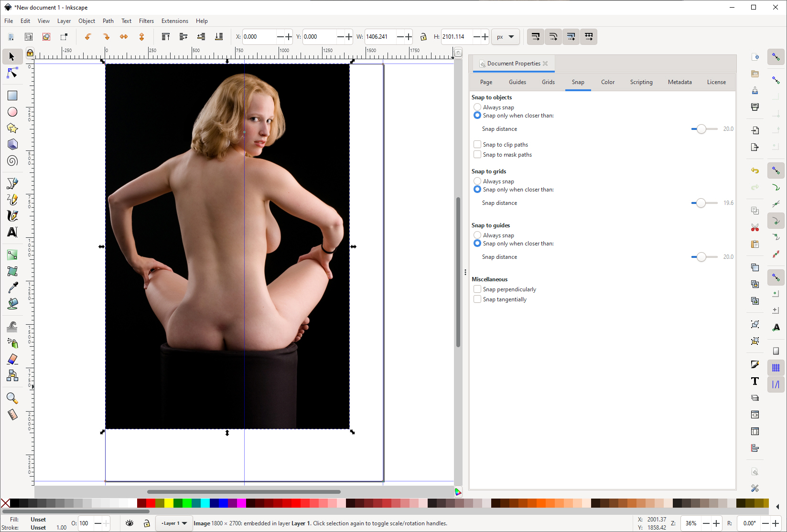Open the zoom percentage field
The height and width of the screenshot is (532, 787).
(x=690, y=523)
